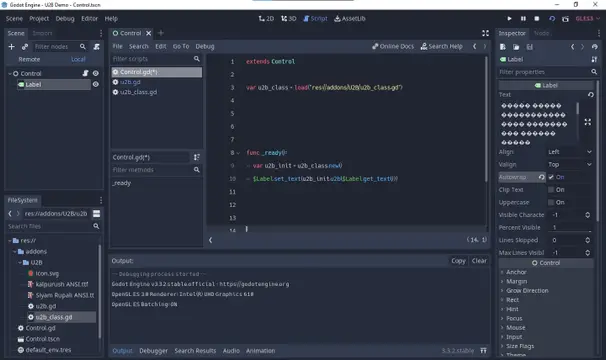This screenshot has height=360, width=606.
Task: Clear the output log
Action: pyautogui.click(x=479, y=261)
